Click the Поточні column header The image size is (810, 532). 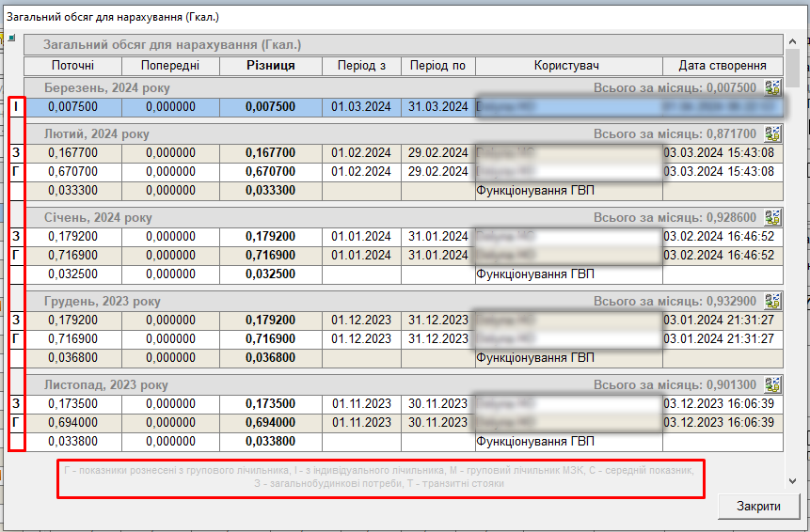point(72,66)
